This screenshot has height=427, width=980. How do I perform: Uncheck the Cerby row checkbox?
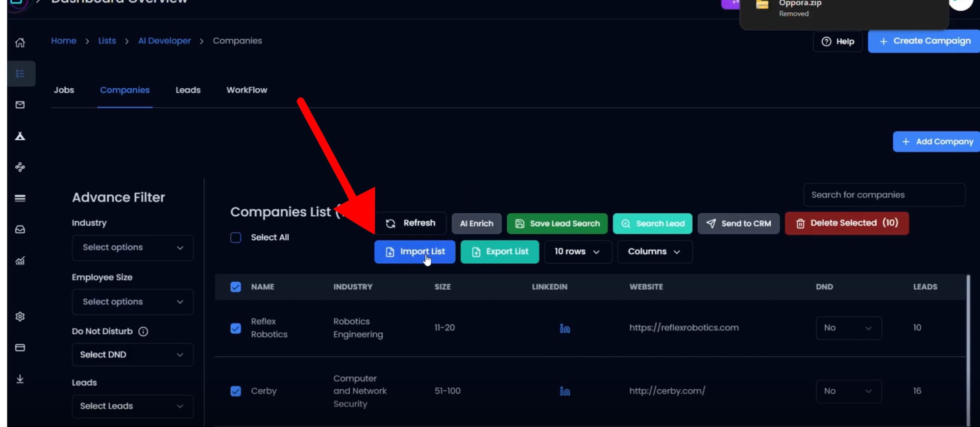[236, 391]
